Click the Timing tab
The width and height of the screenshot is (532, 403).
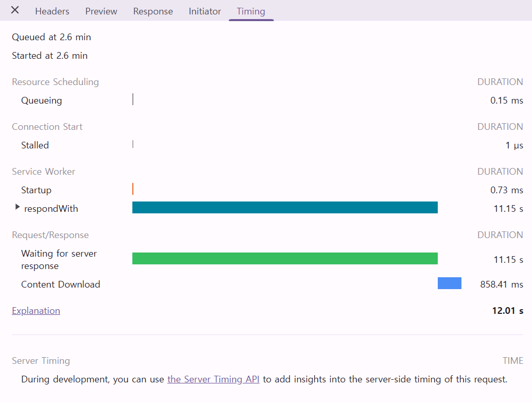pyautogui.click(x=251, y=11)
